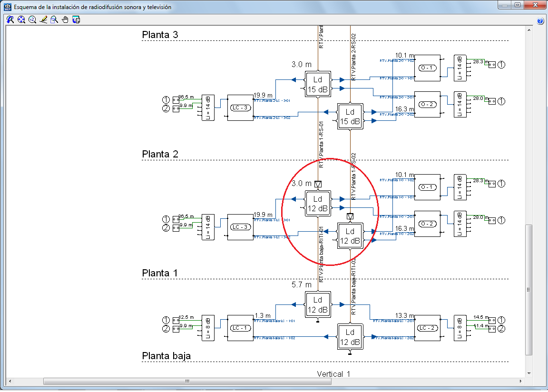
Task: Click the horizontal scrollbar left arrow
Action: click(10, 381)
